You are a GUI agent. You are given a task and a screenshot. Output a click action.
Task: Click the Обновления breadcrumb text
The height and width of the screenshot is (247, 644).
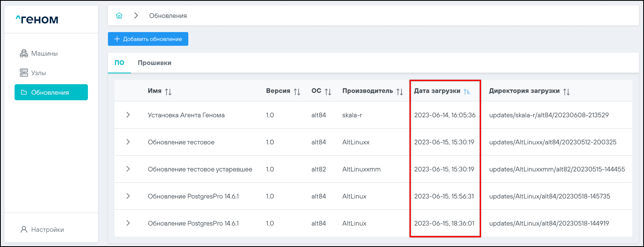click(168, 16)
